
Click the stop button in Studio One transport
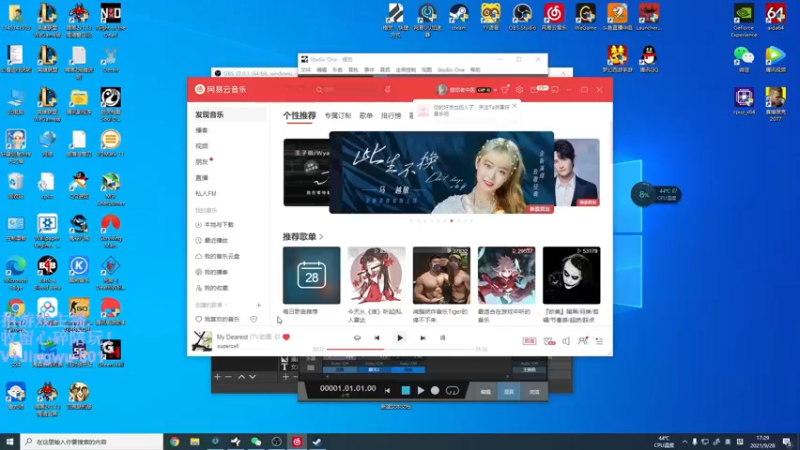point(406,391)
